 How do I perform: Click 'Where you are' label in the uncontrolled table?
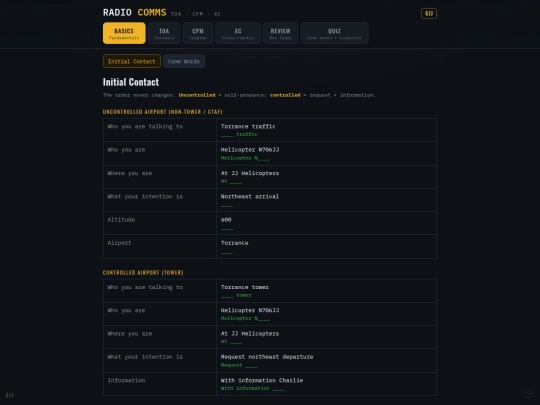(129, 173)
